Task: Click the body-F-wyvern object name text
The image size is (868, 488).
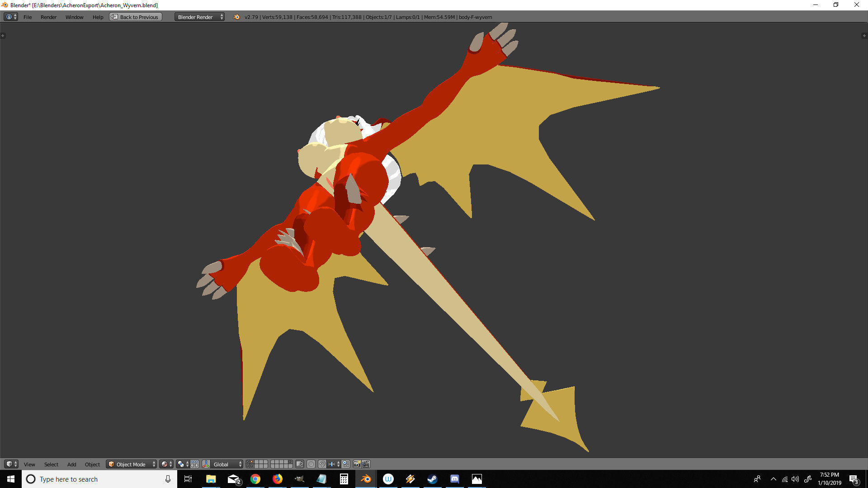Action: pos(475,17)
